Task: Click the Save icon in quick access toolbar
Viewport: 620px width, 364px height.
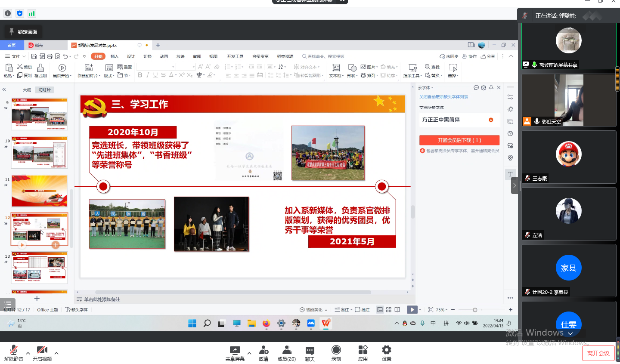Action: click(x=34, y=56)
